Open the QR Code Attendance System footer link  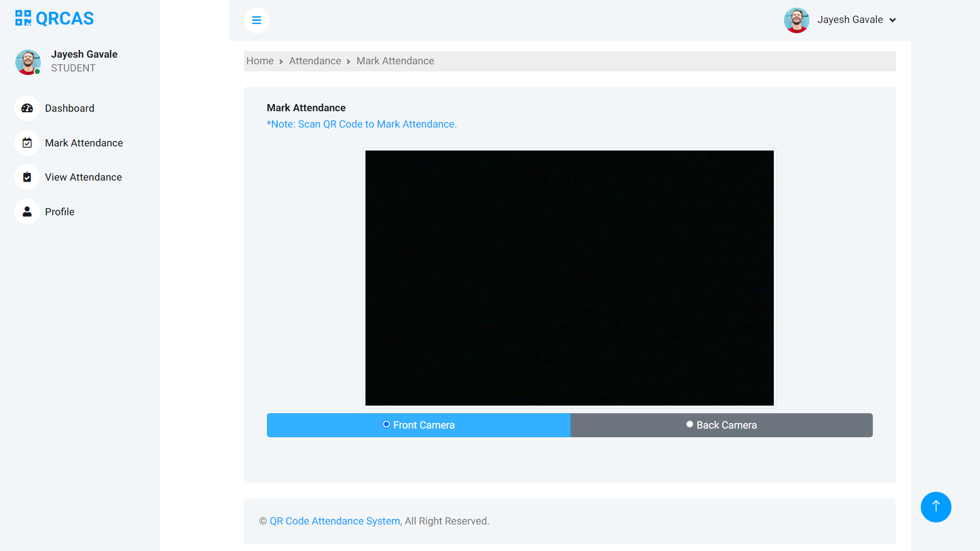pyautogui.click(x=334, y=521)
